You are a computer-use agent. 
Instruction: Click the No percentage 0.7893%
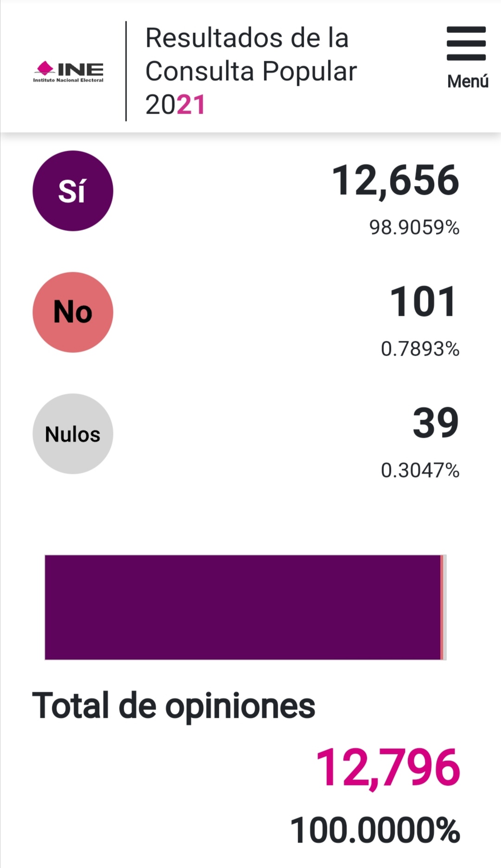pyautogui.click(x=420, y=349)
